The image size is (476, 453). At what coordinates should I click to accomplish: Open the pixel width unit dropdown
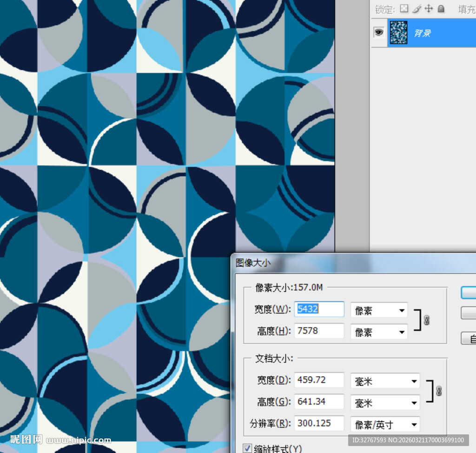(x=379, y=310)
